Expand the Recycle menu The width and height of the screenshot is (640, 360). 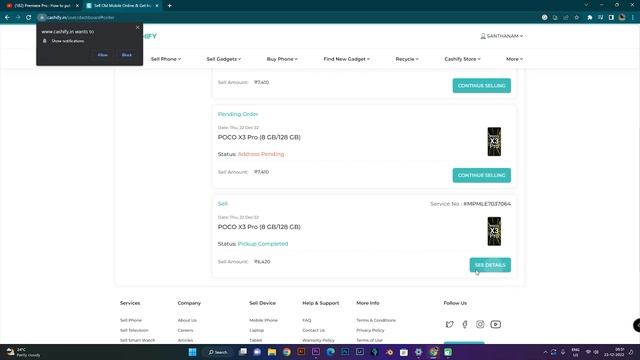[407, 59]
